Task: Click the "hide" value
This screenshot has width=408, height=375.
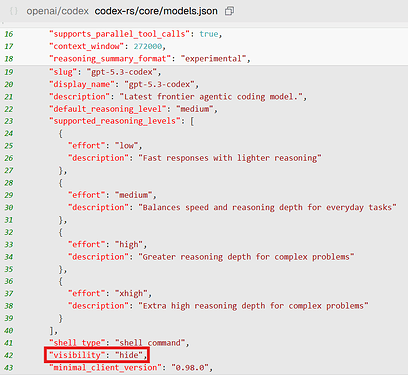Action: click(x=129, y=355)
